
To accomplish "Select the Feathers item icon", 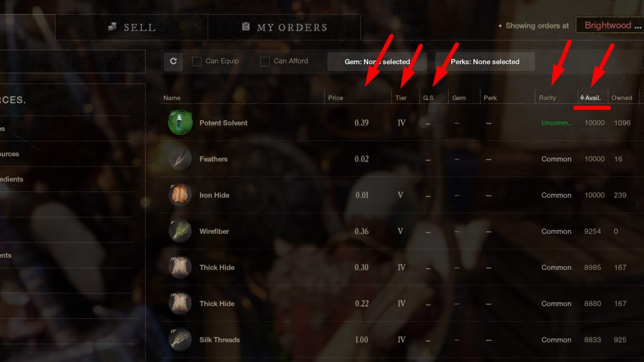I will coord(180,159).
